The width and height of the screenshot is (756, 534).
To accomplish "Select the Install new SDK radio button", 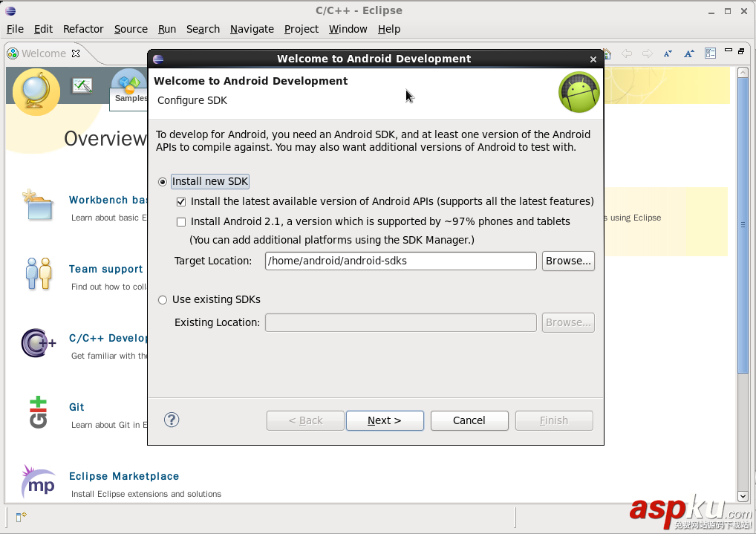I will point(163,182).
